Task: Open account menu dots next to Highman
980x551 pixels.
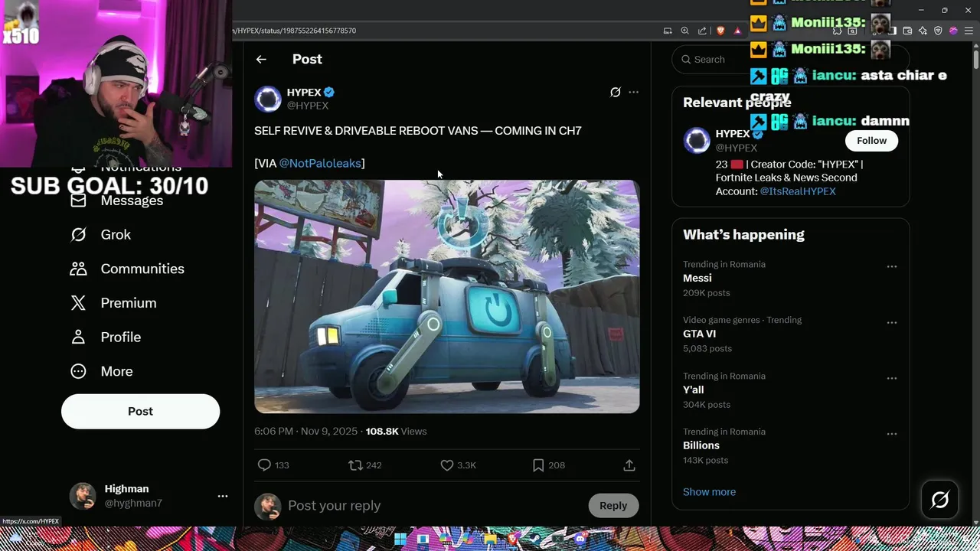Action: tap(223, 496)
